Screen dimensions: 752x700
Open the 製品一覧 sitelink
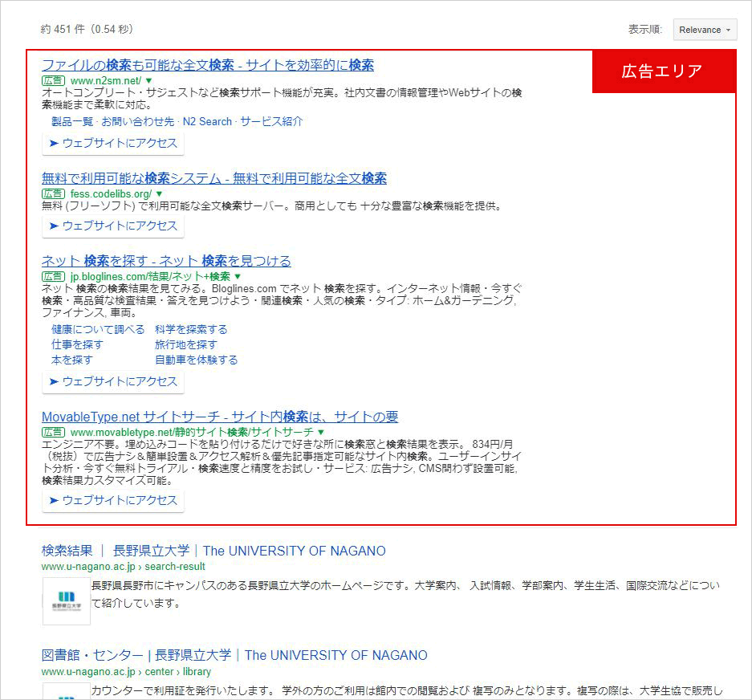[x=72, y=122]
